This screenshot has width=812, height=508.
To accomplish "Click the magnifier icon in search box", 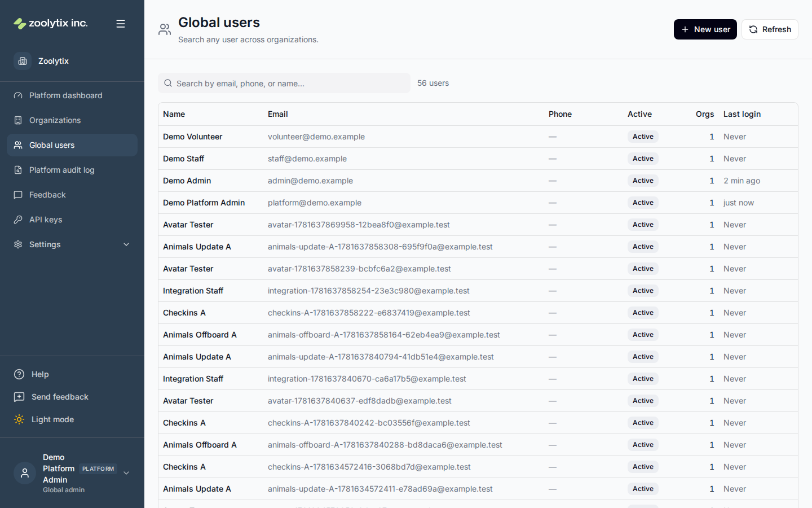I will coord(168,83).
